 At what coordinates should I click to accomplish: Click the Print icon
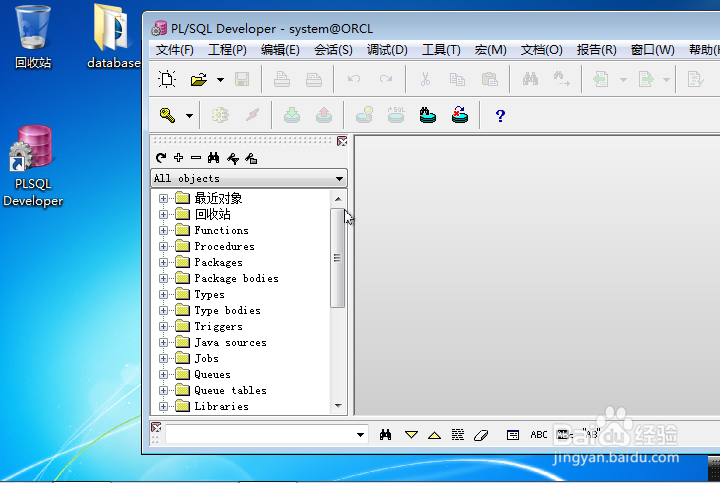click(x=282, y=79)
